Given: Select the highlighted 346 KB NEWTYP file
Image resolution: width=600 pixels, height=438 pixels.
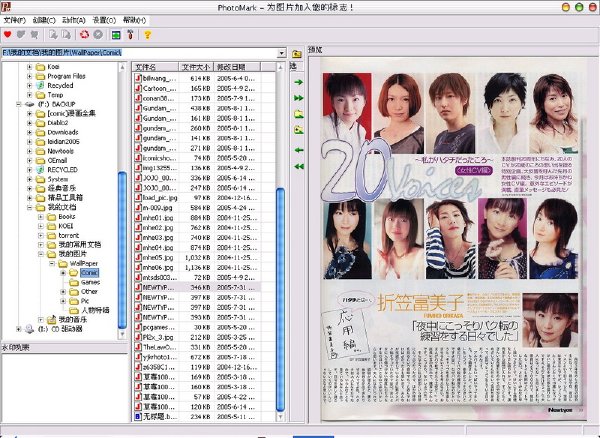Looking at the screenshot, I should pos(197,287).
